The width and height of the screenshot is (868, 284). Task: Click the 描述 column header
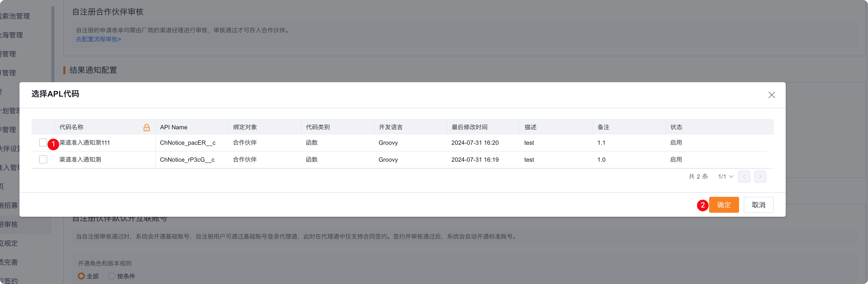coord(530,127)
